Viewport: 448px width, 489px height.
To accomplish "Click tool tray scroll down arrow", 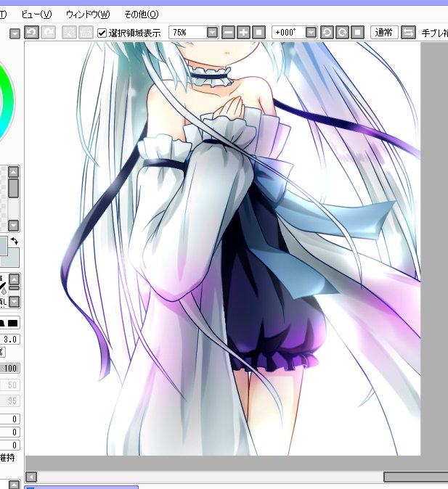I will [15, 302].
